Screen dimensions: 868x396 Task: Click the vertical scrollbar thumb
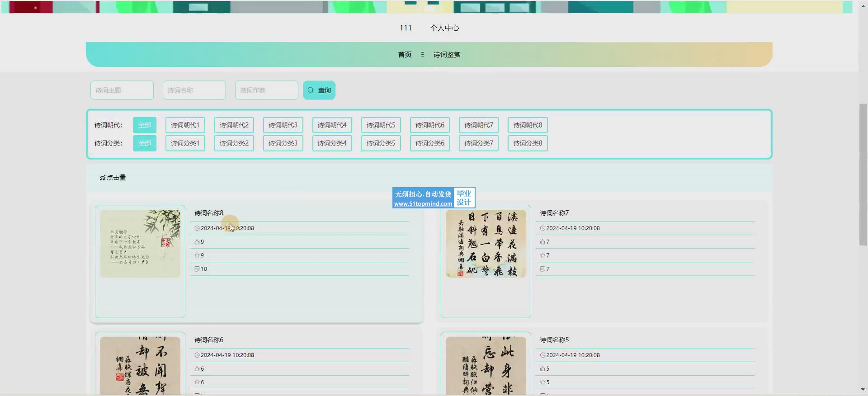point(863,174)
